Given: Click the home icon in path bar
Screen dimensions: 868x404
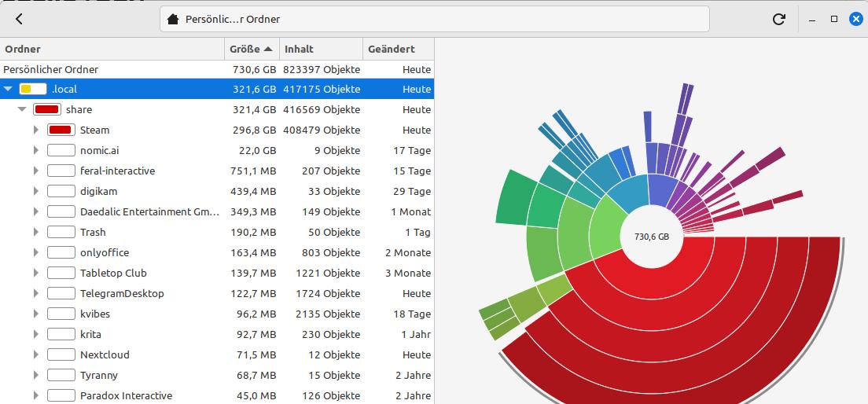Looking at the screenshot, I should click(173, 20).
